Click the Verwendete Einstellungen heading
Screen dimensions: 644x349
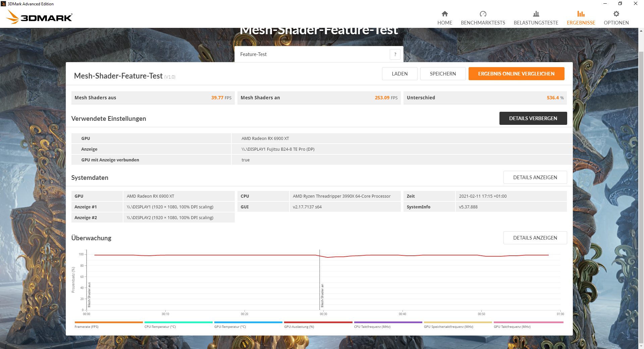pyautogui.click(x=109, y=118)
